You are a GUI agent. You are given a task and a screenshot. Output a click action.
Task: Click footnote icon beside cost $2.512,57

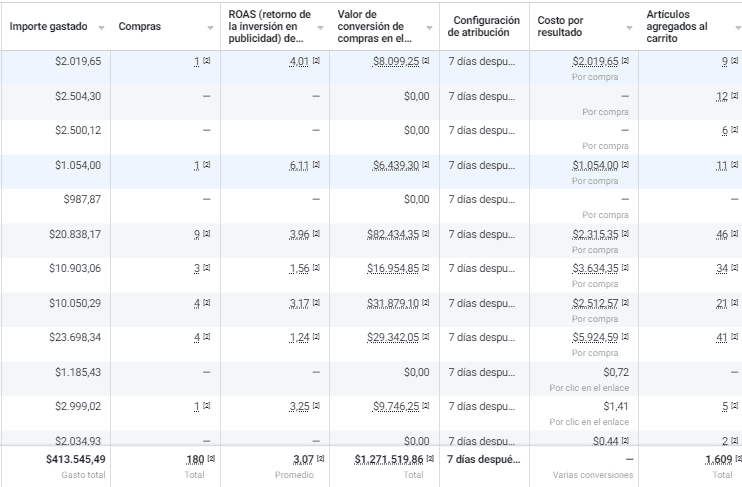(x=625, y=303)
